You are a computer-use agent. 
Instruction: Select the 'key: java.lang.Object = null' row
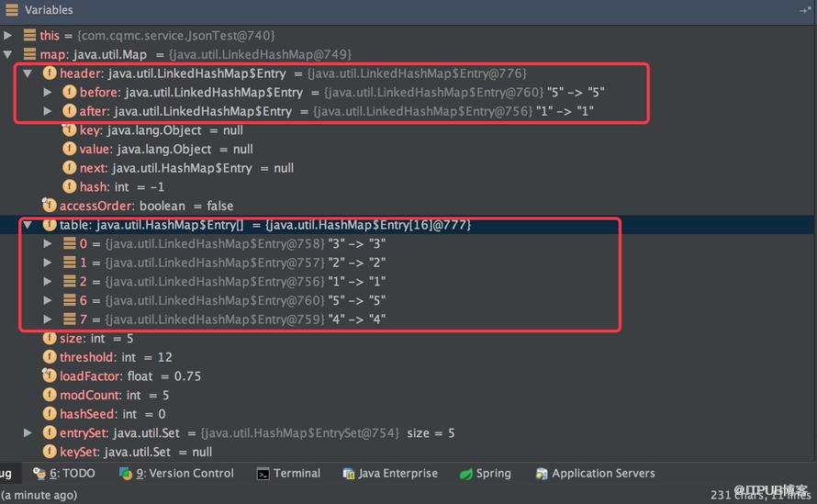[x=408, y=129]
